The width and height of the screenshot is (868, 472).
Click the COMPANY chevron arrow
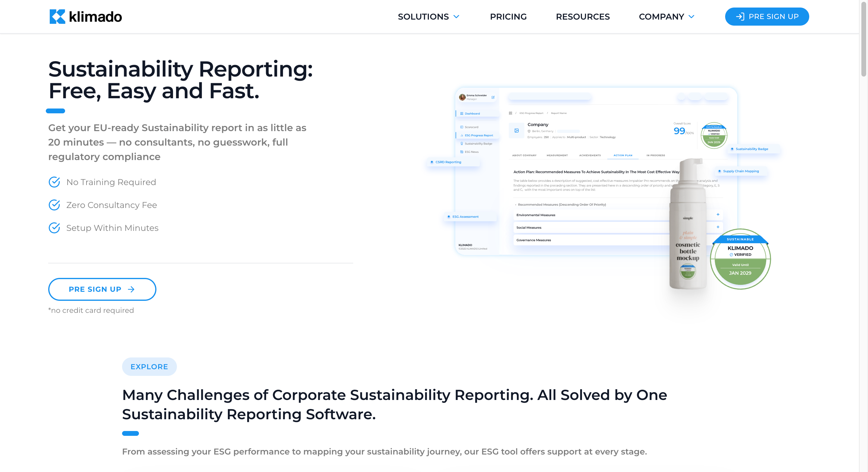[x=691, y=17]
